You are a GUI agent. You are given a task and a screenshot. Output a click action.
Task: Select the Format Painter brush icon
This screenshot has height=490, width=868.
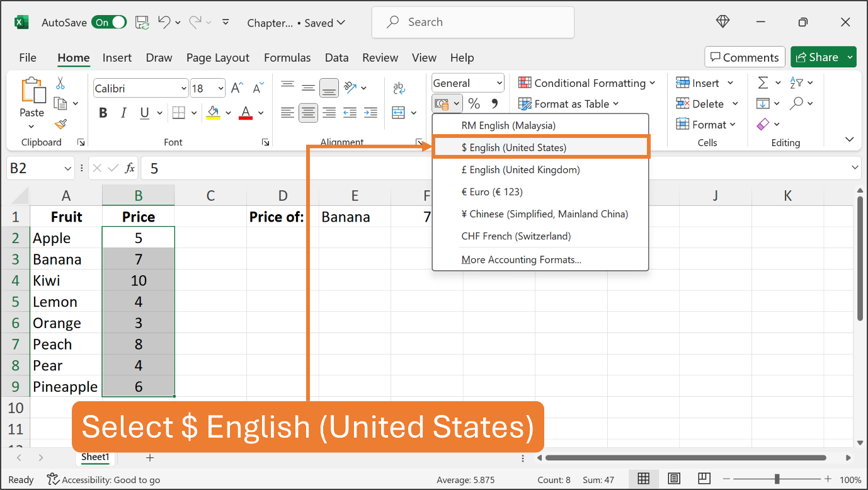click(60, 124)
